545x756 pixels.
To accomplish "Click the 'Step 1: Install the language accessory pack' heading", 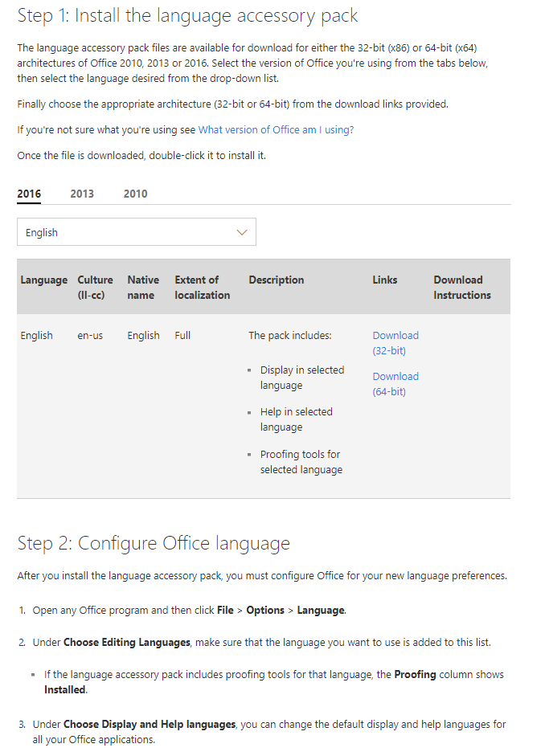I will tap(187, 15).
